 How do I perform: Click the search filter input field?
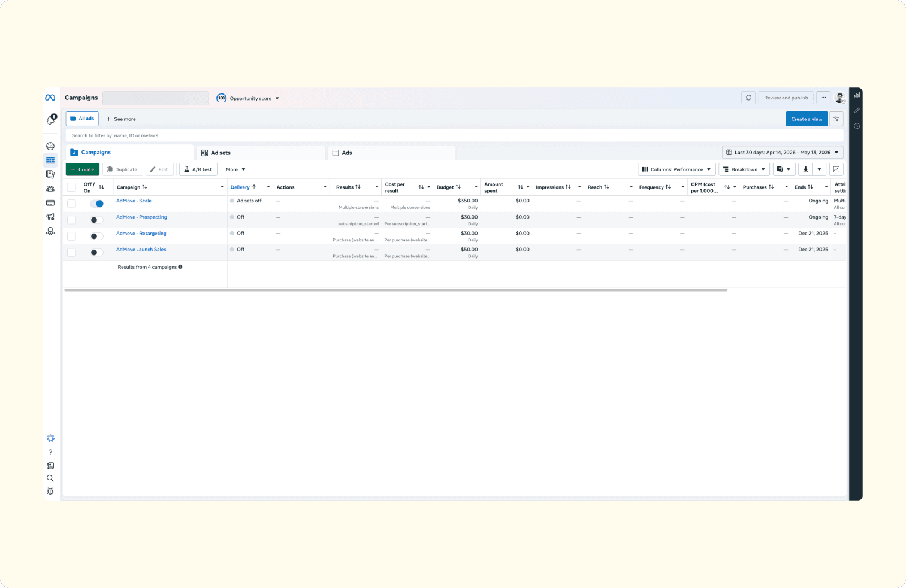coord(454,136)
